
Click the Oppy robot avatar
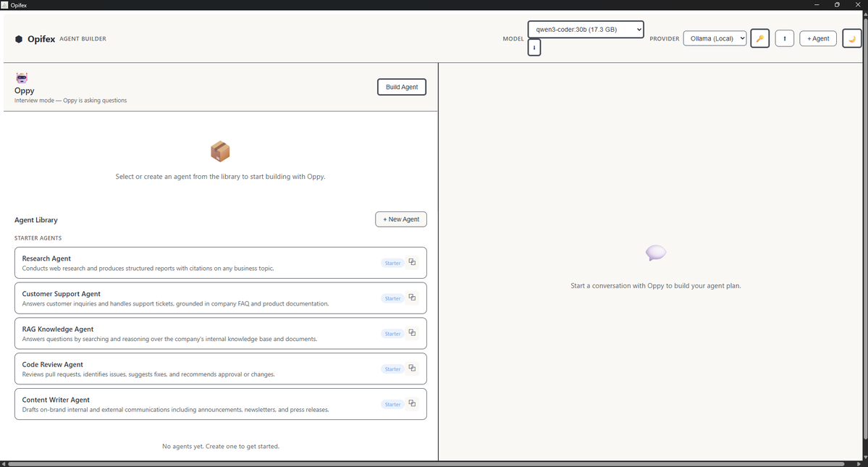(x=22, y=78)
